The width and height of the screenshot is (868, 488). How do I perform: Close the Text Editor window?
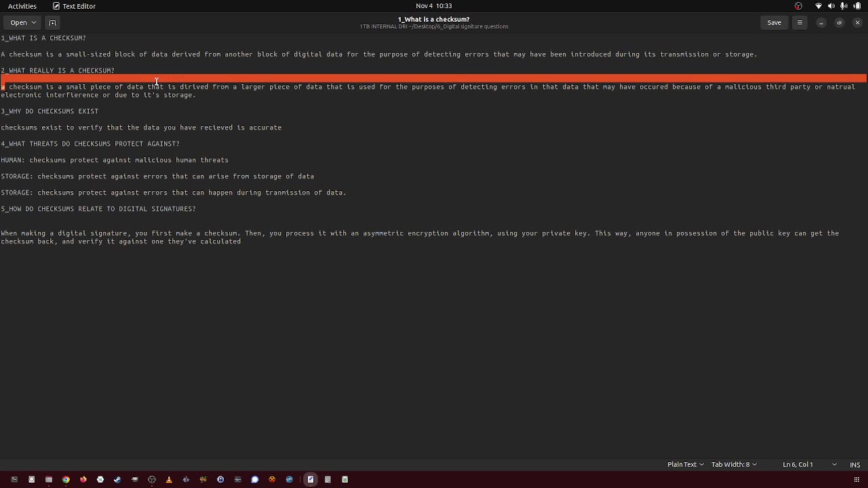[x=857, y=22]
